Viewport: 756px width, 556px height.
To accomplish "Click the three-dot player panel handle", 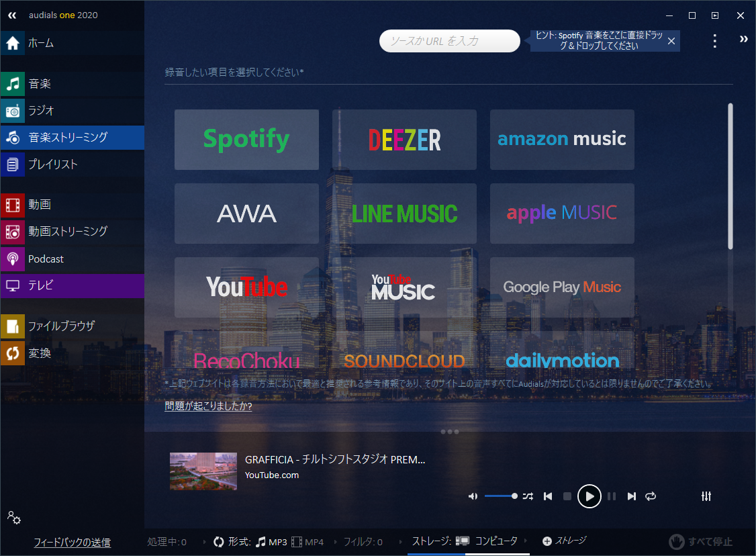I will (450, 432).
